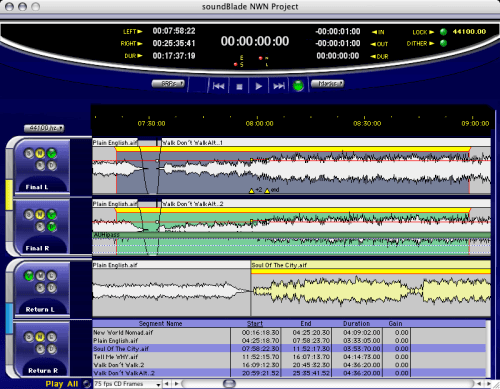The width and height of the screenshot is (500, 389).
Task: Sort by the Duration column header
Action: click(x=357, y=324)
